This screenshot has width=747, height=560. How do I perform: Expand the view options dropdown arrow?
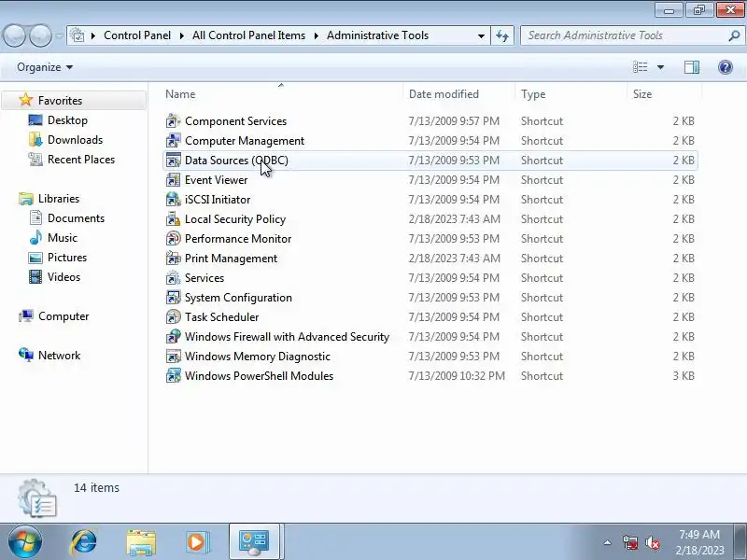[660, 67]
